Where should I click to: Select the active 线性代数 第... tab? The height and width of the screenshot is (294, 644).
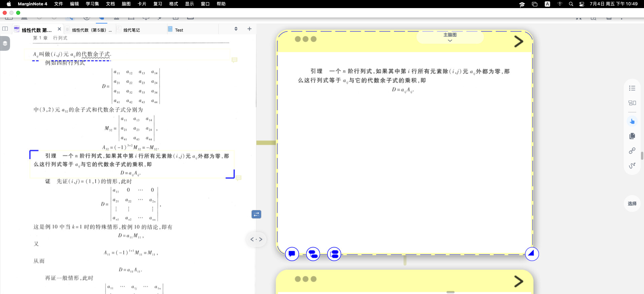tap(36, 30)
